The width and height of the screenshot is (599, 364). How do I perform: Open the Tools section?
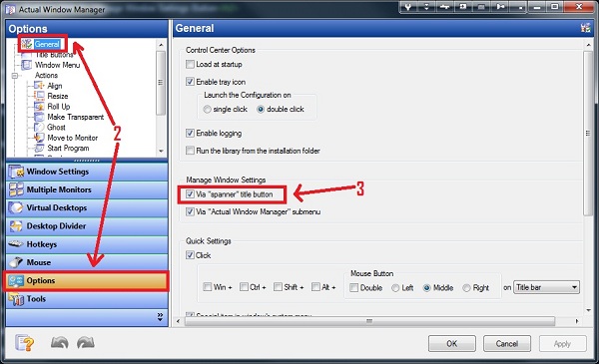pos(87,299)
